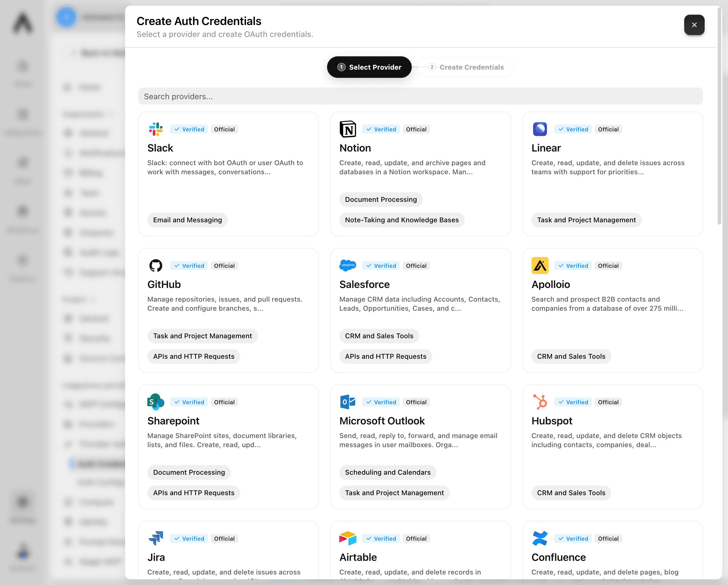Click the Confluence logo icon
Viewport: 728px width, 585px height.
(x=539, y=538)
